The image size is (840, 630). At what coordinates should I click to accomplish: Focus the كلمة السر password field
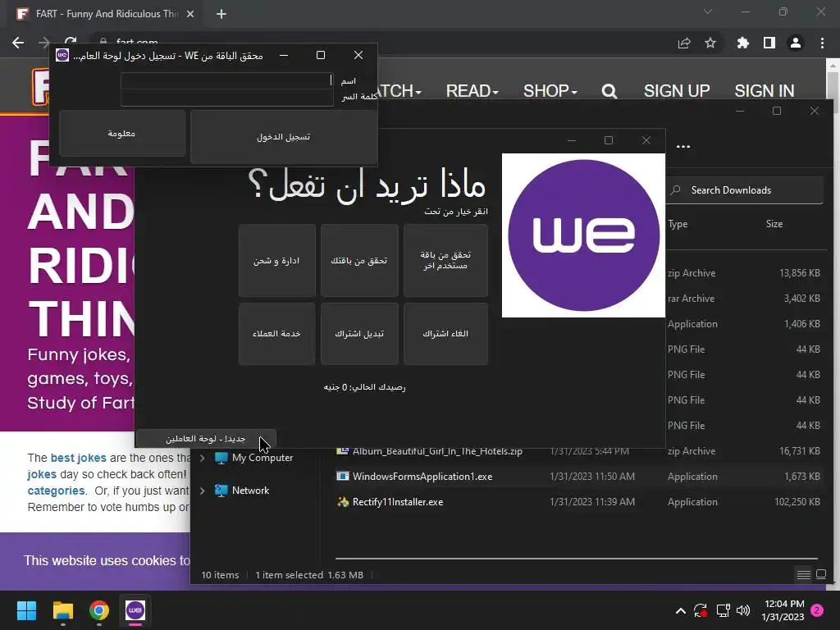(226, 98)
